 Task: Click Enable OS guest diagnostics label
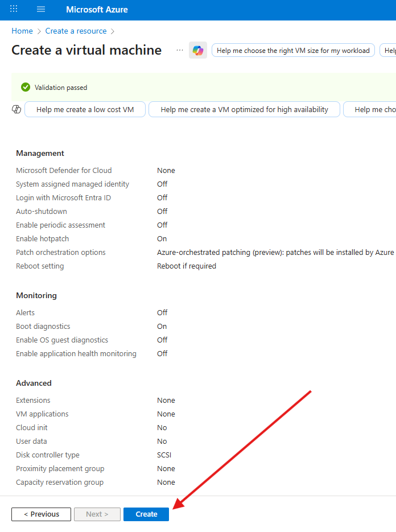62,340
